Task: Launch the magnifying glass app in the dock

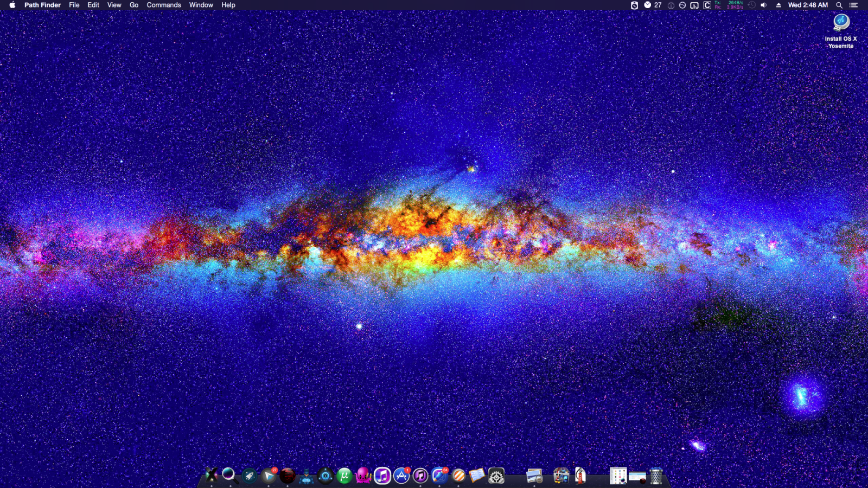Action: 230,476
